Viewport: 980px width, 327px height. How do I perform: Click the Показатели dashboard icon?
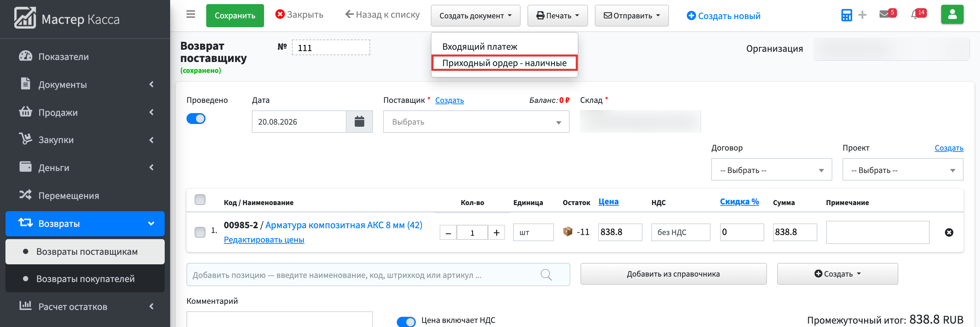(x=26, y=56)
